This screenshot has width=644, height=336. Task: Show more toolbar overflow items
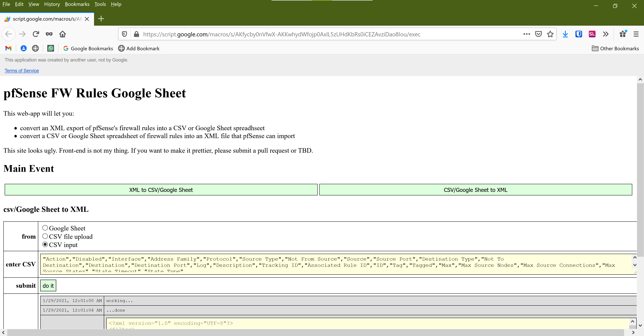pos(605,34)
